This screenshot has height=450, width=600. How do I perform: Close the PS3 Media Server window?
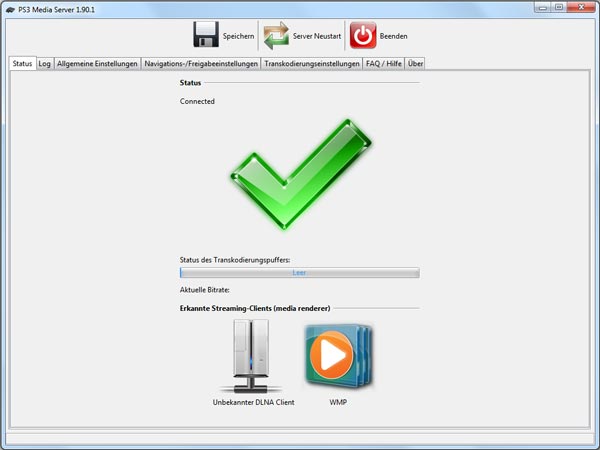click(581, 8)
